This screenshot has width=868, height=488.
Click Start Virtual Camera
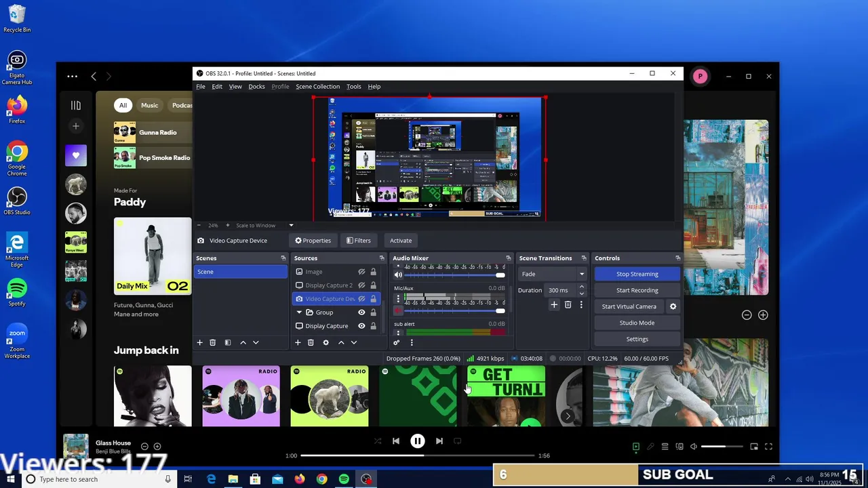(629, 306)
